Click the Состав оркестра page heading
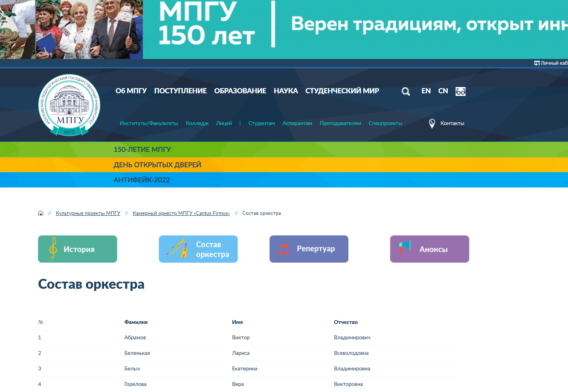The image size is (568, 392). coord(91,284)
